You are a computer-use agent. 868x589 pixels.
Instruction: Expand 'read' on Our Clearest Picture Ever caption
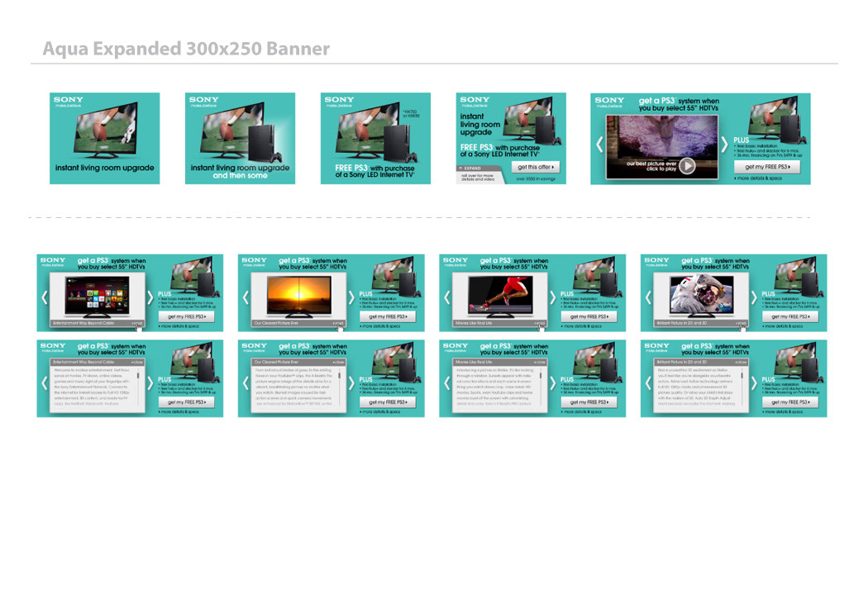(338, 323)
